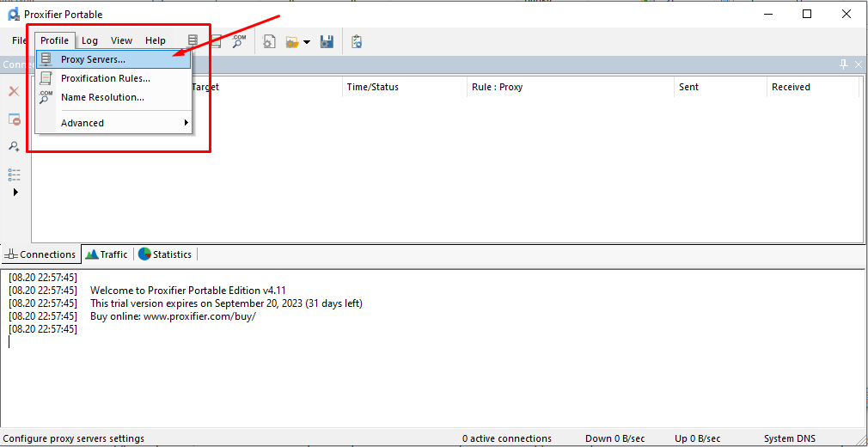Viewport: 868px width, 447px height.
Task: Click the profile settings gear-page toolbar icon
Action: 269,41
